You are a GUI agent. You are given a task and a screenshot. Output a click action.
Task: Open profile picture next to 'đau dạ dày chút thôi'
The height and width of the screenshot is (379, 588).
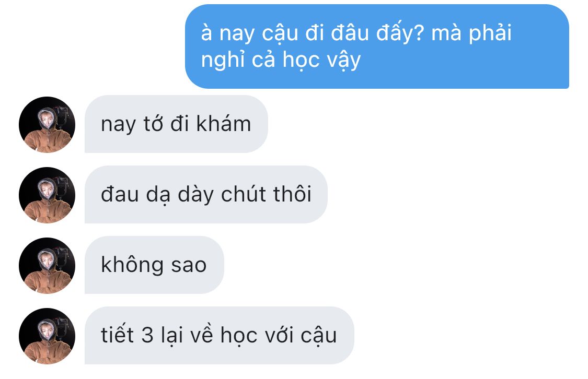47,195
